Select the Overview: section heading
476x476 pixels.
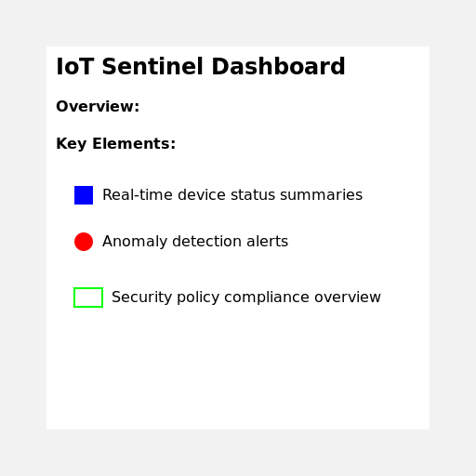pos(98,106)
